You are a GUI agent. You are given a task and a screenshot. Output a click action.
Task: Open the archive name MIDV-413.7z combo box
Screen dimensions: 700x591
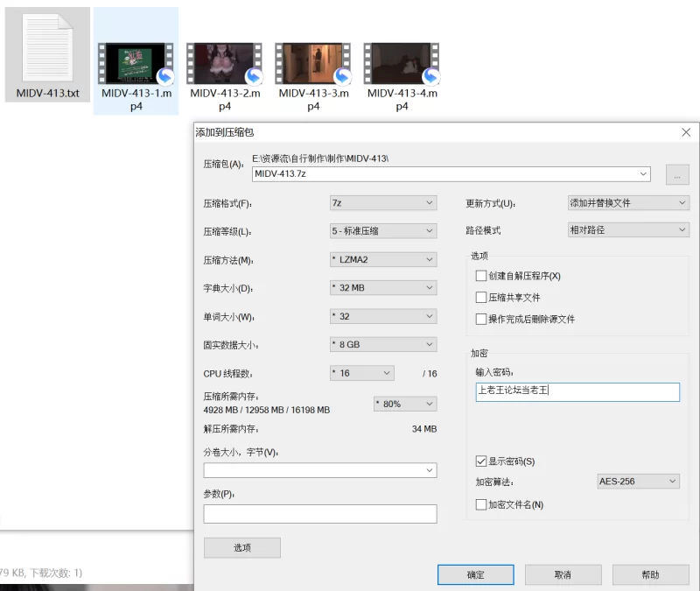coord(451,173)
